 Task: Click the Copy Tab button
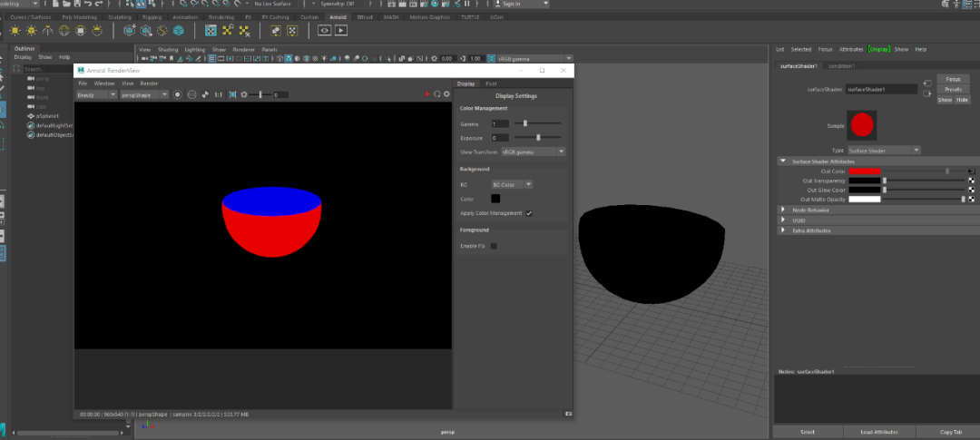pyautogui.click(x=951, y=432)
